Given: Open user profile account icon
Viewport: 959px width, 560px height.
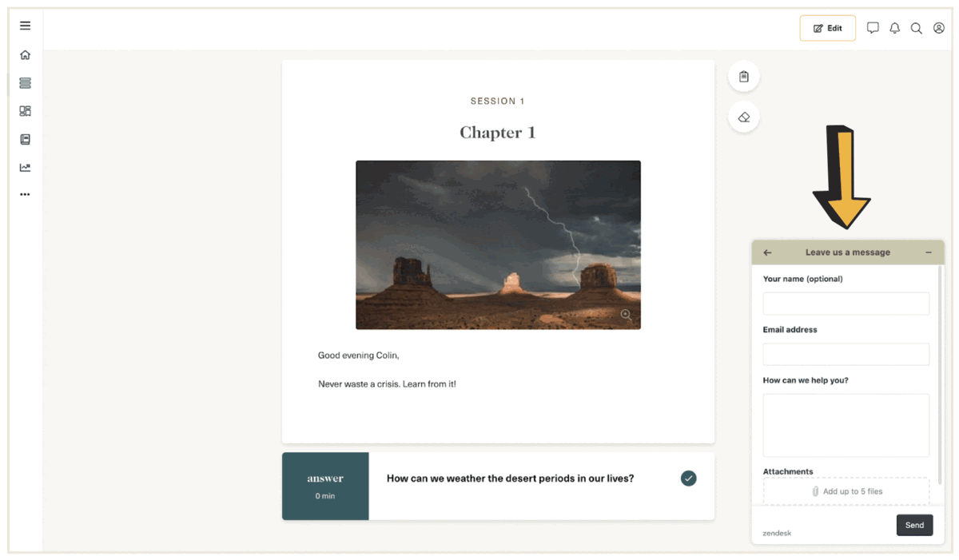Looking at the screenshot, I should coord(939,28).
